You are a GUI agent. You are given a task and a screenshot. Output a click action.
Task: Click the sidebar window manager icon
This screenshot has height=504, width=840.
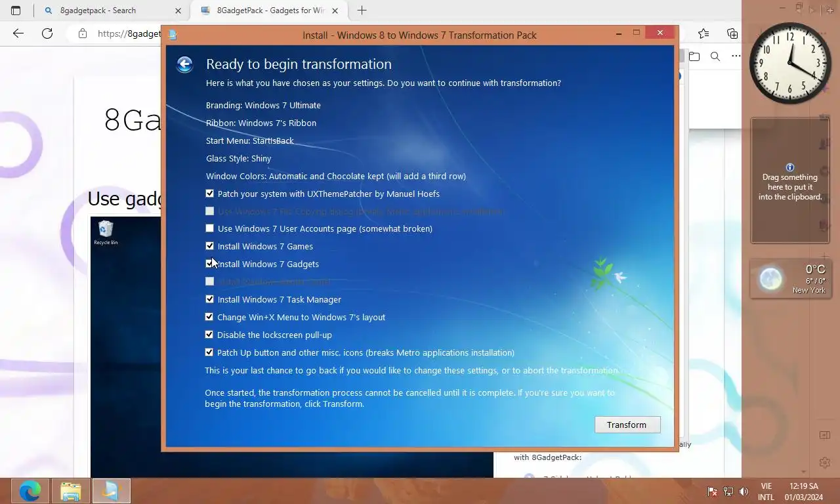799,8
